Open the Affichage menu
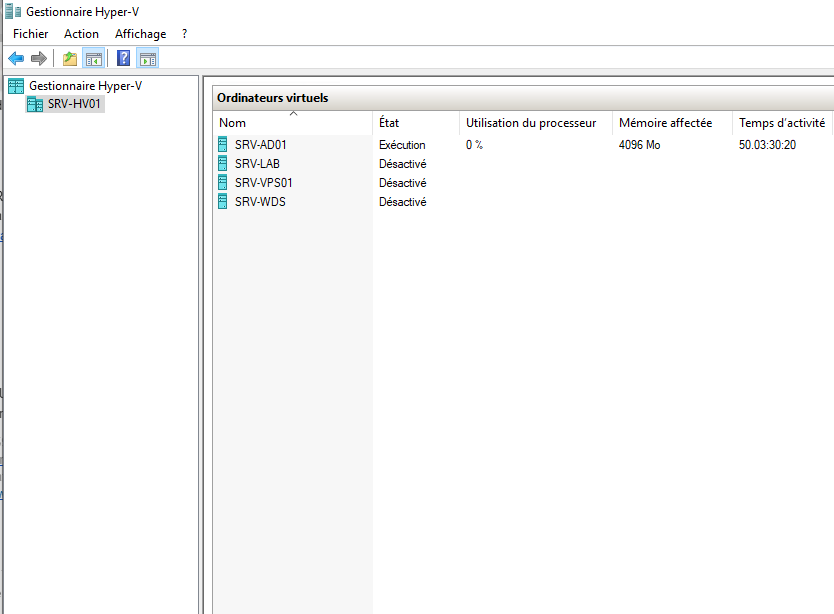The height and width of the screenshot is (614, 834). [140, 34]
